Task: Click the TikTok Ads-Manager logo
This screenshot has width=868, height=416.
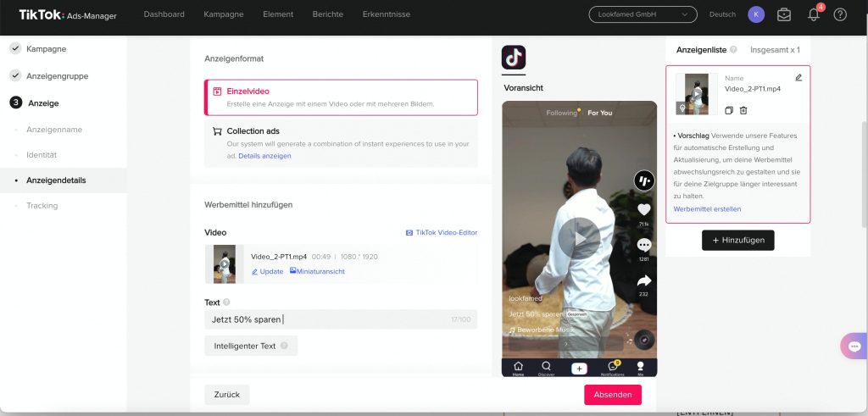Action: pos(68,15)
